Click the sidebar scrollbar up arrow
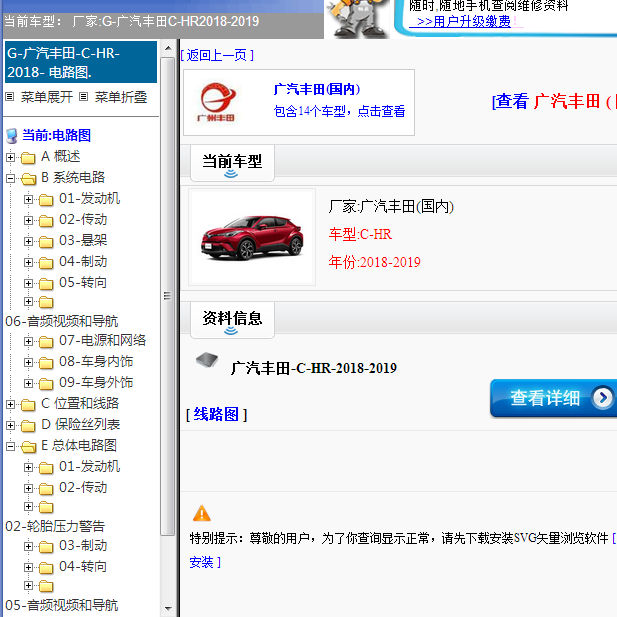 (x=168, y=49)
